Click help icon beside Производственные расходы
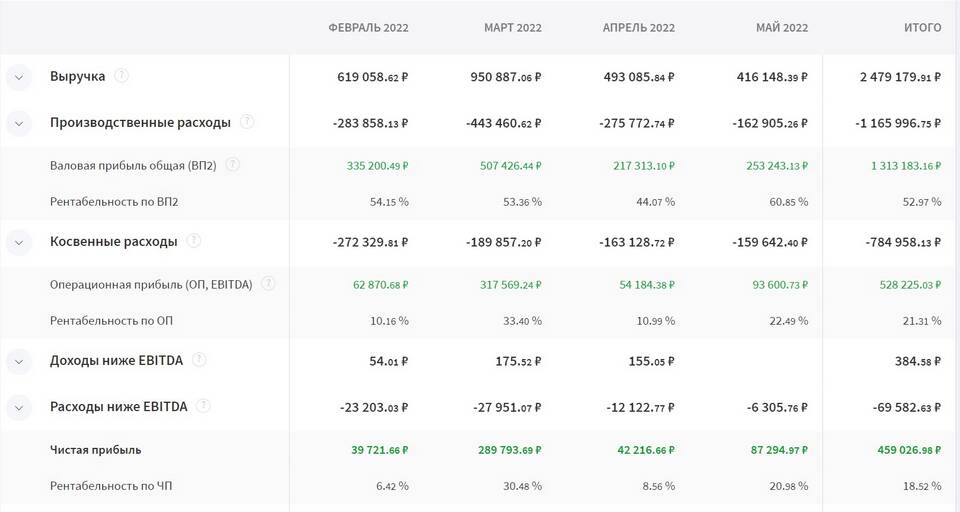The image size is (960, 512). point(247,122)
